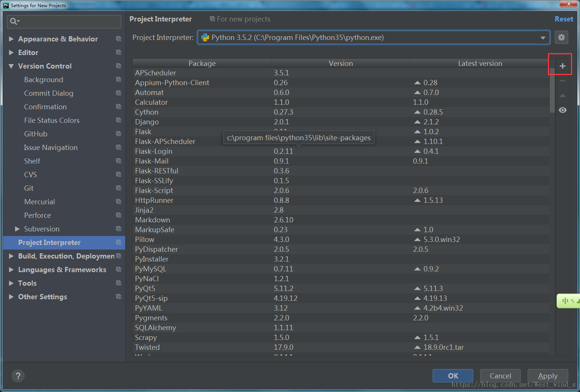Image resolution: width=580 pixels, height=392 pixels.
Task: Click per-project icon beside Other Settings
Action: tap(119, 297)
